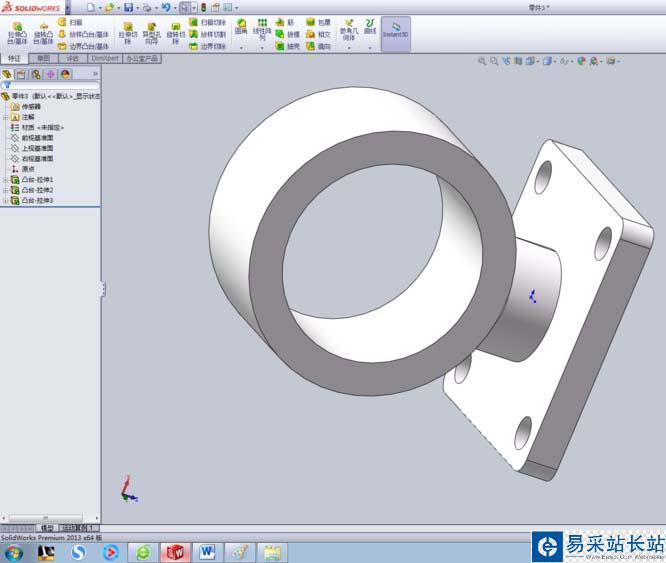Click the Windows Start button

(14, 553)
